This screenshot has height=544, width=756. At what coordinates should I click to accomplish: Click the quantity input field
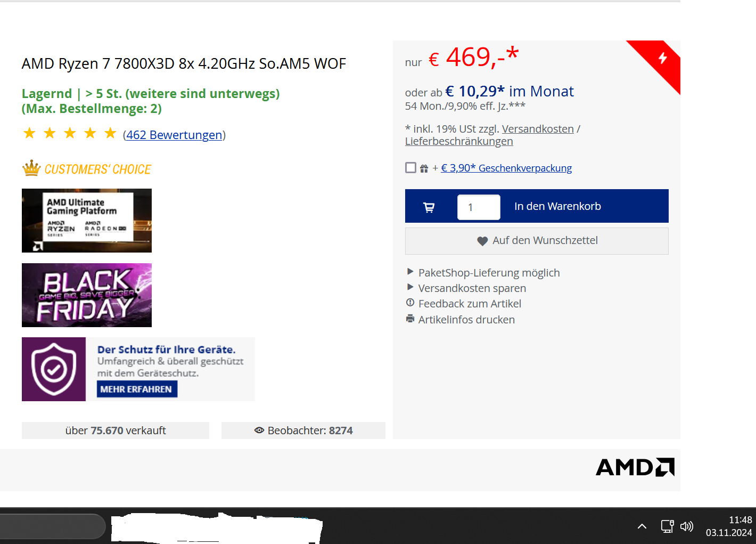point(479,207)
